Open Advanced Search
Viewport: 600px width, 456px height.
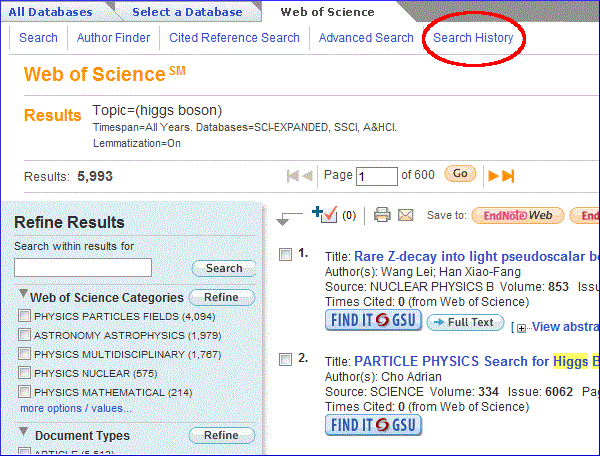pos(366,37)
